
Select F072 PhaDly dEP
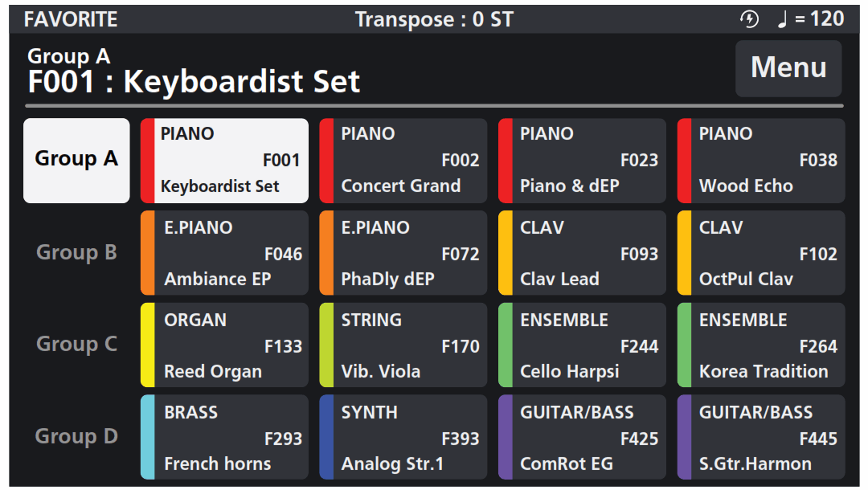click(403, 252)
